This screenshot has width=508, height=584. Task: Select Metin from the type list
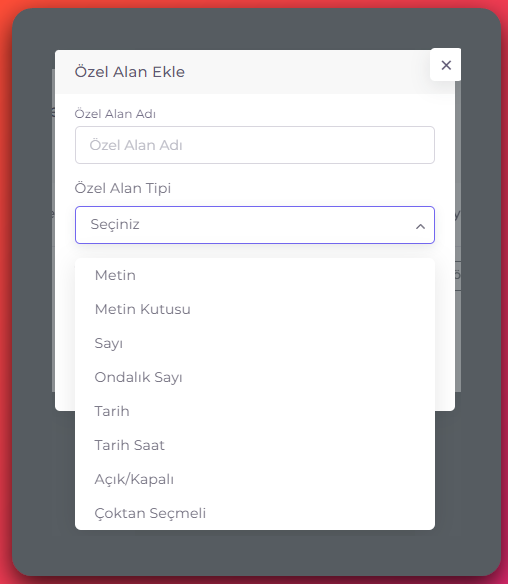pos(255,275)
